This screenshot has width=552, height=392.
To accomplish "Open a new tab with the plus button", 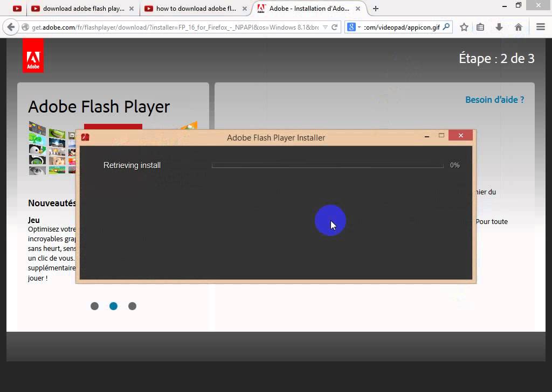I will point(376,9).
